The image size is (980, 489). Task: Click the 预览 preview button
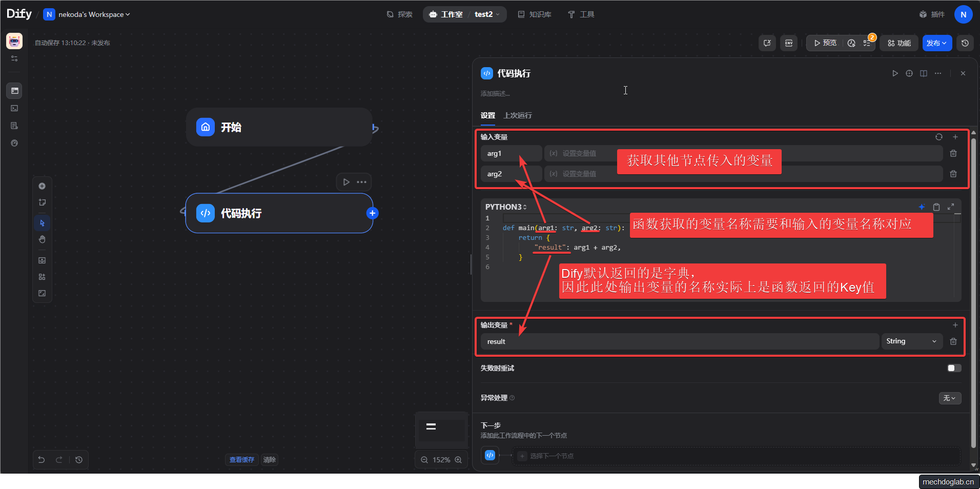tap(824, 43)
